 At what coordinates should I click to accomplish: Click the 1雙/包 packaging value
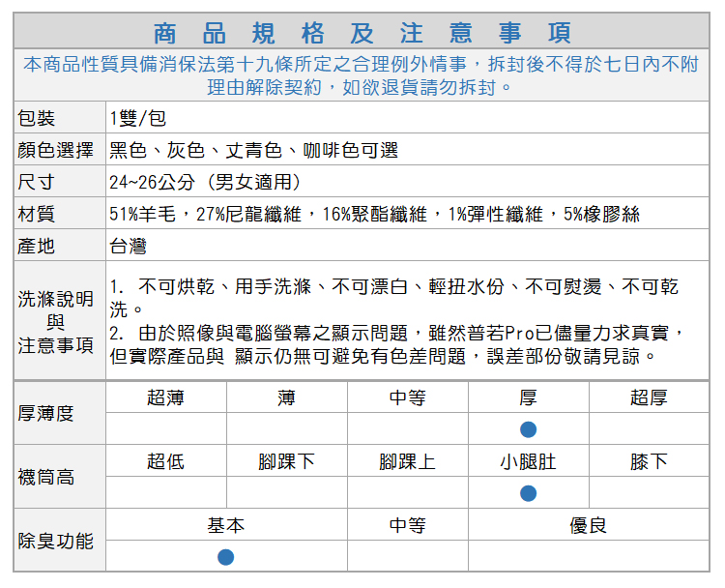click(x=138, y=119)
